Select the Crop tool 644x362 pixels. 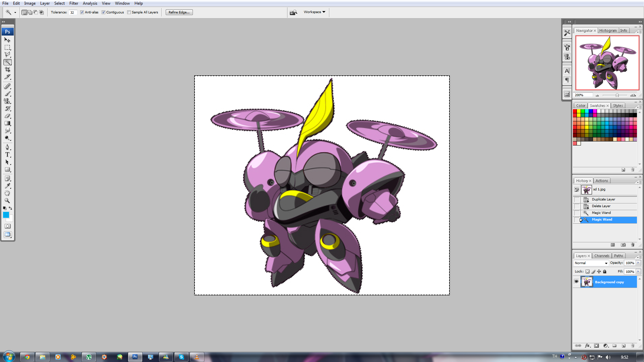(7, 69)
